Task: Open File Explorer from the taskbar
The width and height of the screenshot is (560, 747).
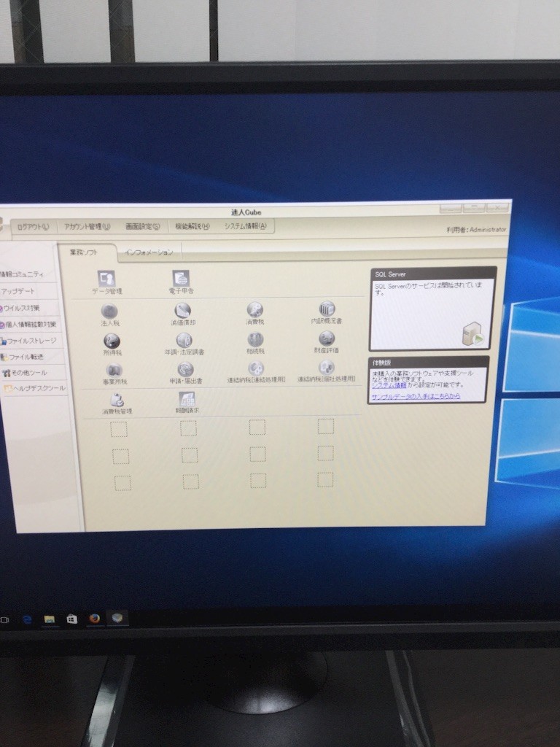Action: pyautogui.click(x=50, y=619)
